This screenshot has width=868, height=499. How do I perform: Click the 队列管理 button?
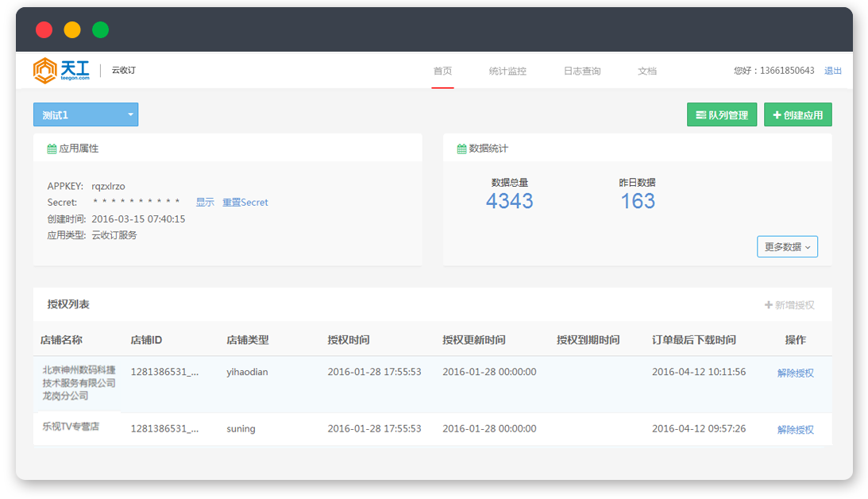coord(721,115)
